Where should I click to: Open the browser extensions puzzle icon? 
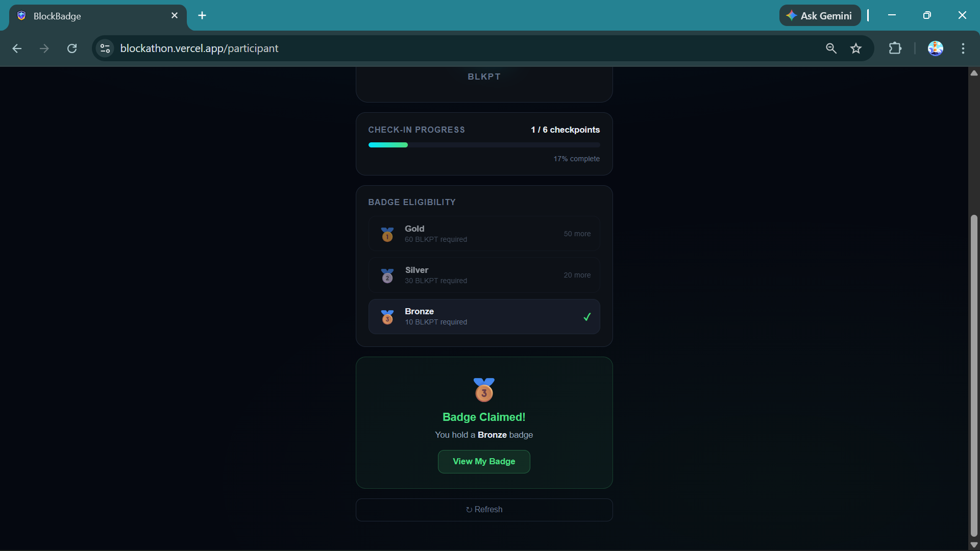pos(895,48)
